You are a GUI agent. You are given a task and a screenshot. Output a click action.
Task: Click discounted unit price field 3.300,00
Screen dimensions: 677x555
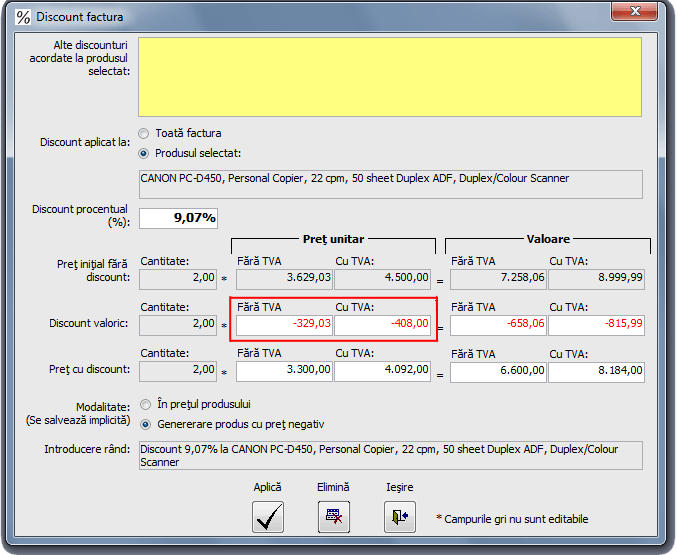[x=284, y=371]
